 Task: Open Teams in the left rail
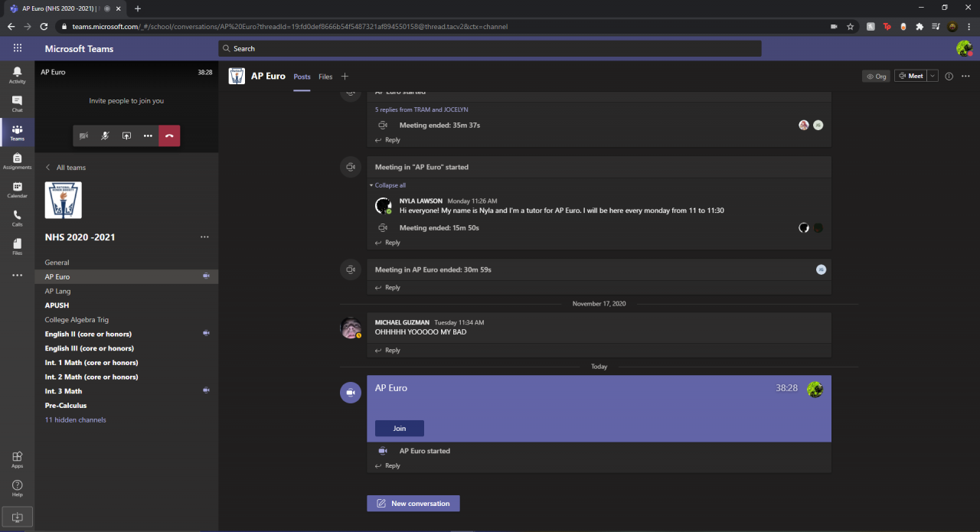17,132
